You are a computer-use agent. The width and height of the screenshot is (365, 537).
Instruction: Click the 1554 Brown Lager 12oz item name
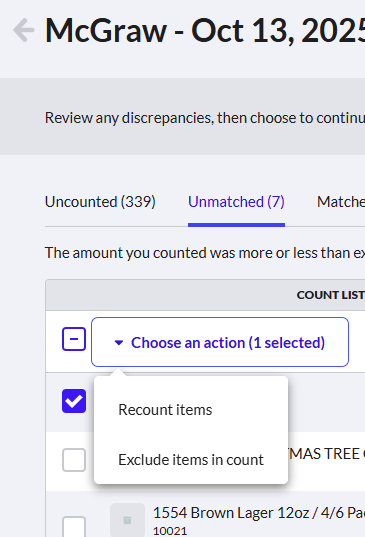[259, 513]
